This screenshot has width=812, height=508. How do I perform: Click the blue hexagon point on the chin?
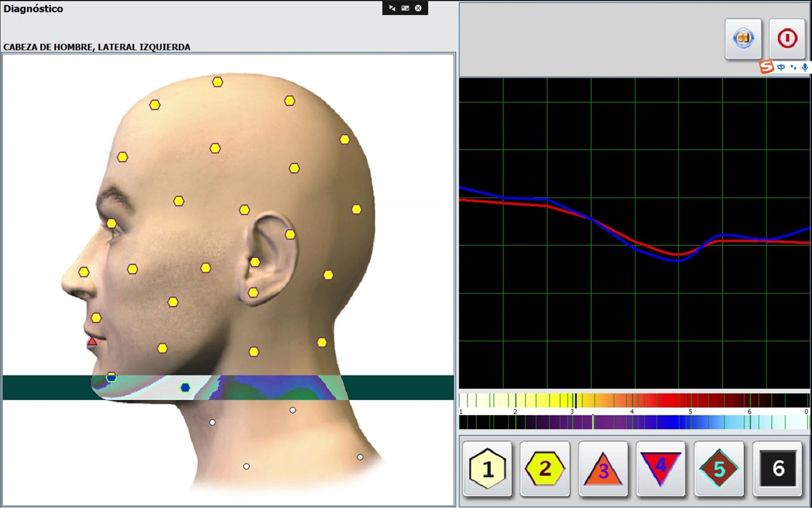click(x=111, y=377)
